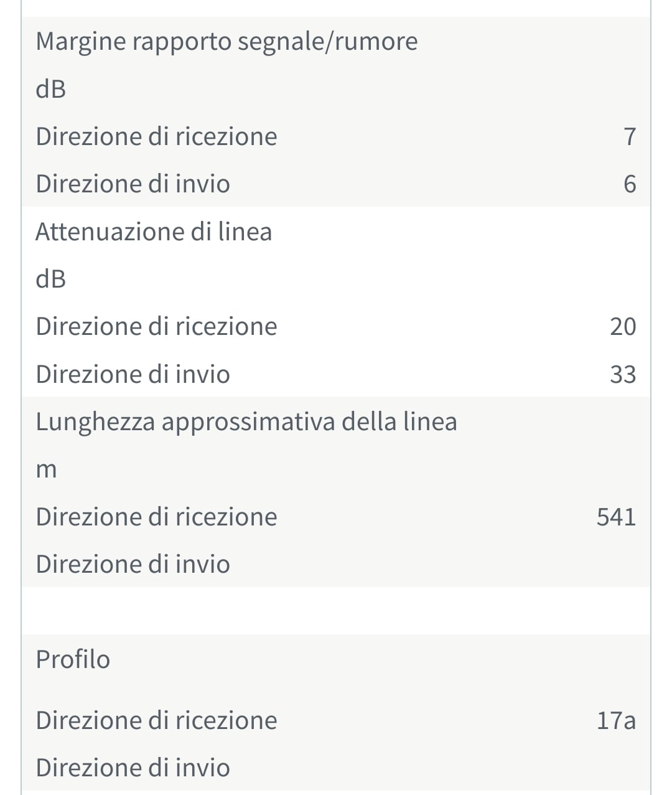Select the Lunghezza approssimativa della linea heading
The image size is (672, 795).
(x=246, y=422)
